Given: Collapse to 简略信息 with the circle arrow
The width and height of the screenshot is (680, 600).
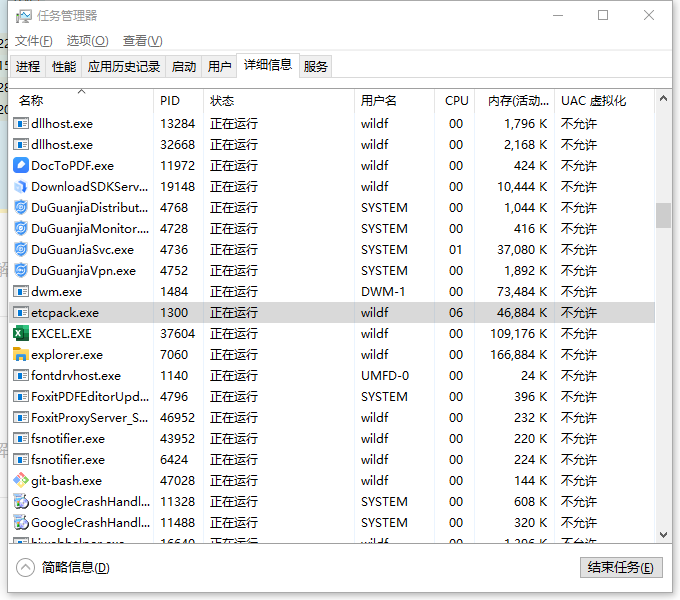Looking at the screenshot, I should [25, 567].
